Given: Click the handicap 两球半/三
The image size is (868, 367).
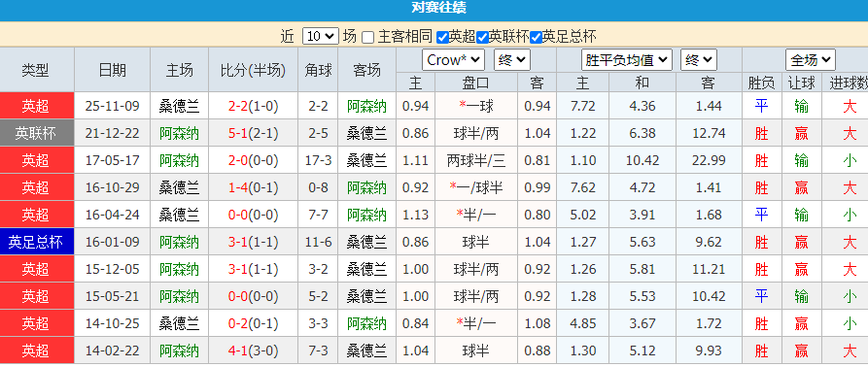Looking at the screenshot, I should coord(476,160).
